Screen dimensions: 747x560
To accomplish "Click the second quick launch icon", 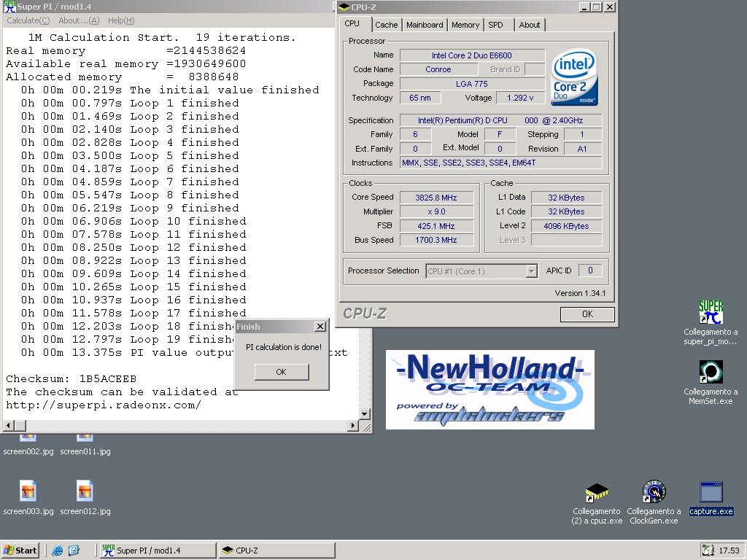I will tap(74, 551).
